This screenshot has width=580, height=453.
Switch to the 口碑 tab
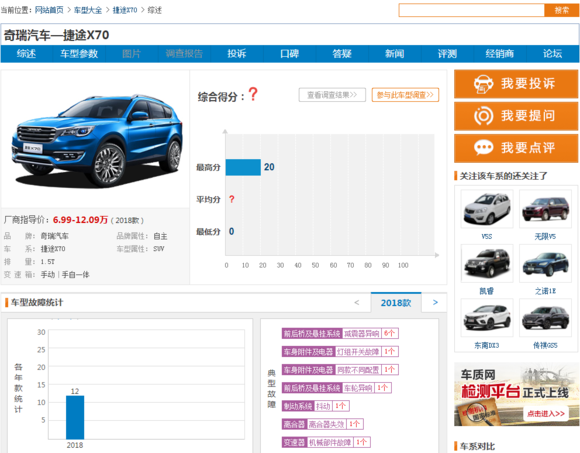289,54
